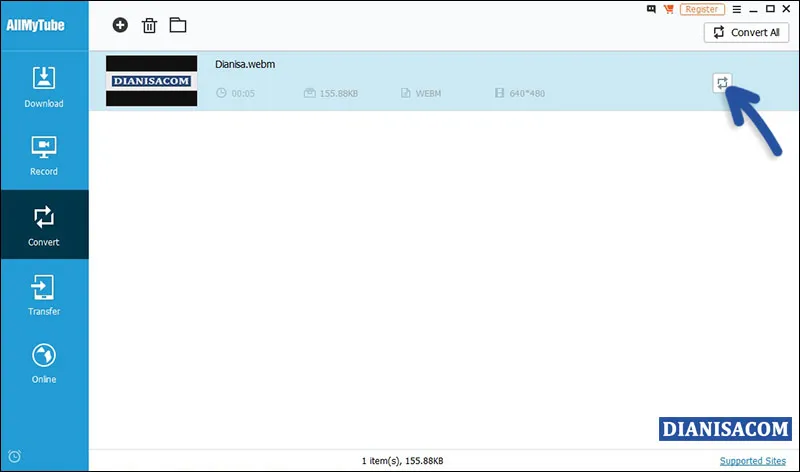This screenshot has width=800, height=472.
Task: Click the status bar item count text
Action: (403, 461)
